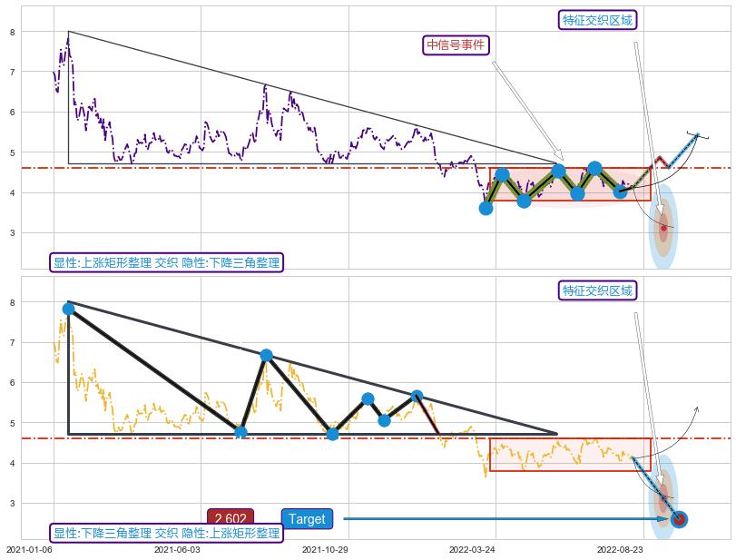Select the 显性:上涨矩形整理 pattern label
This screenshot has height=560, width=736.
[x=166, y=263]
